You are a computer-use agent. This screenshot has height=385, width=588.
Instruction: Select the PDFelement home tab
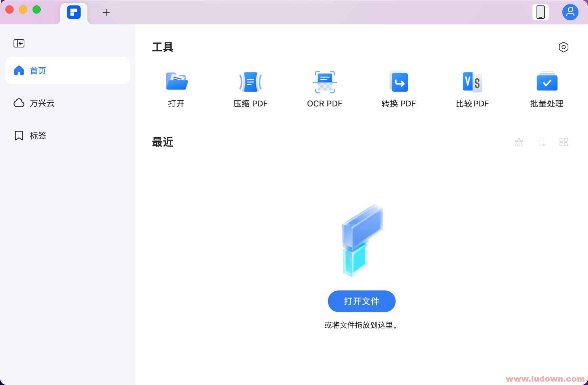click(74, 13)
